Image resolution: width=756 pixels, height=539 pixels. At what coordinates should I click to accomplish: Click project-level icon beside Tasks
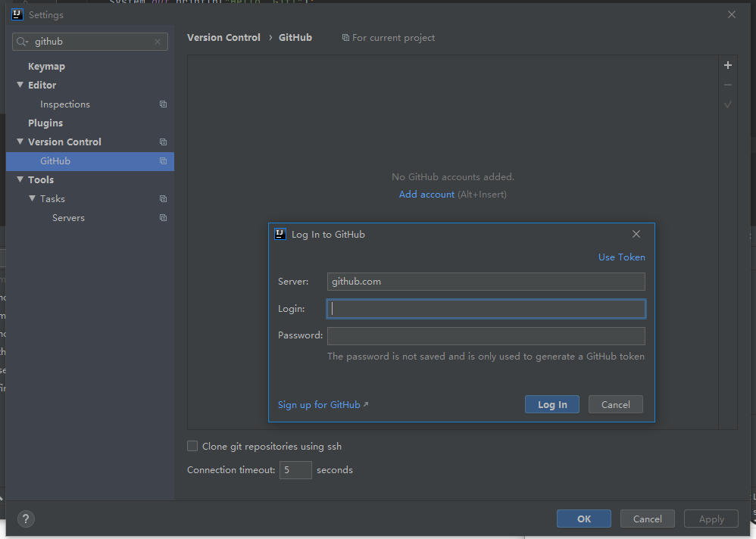point(163,199)
